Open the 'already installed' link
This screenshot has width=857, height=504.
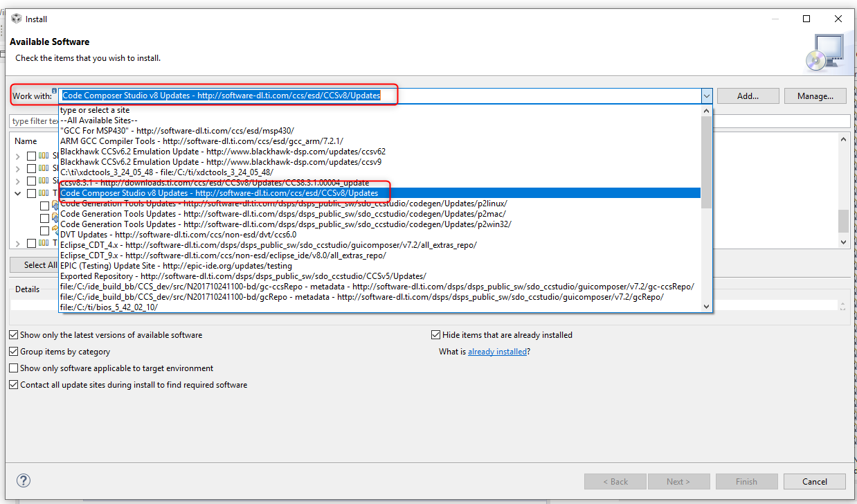pyautogui.click(x=498, y=352)
